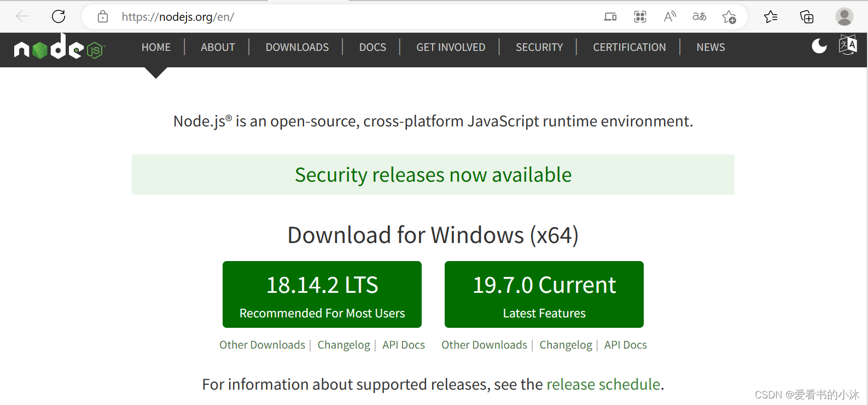Screen dimensions: 868x405
Task: Open the Security releases now available banner
Action: [433, 175]
